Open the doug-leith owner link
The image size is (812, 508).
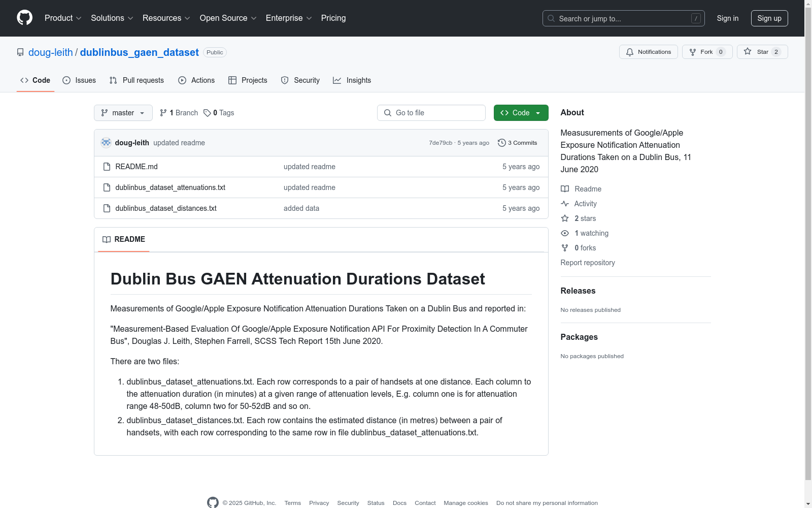point(51,52)
